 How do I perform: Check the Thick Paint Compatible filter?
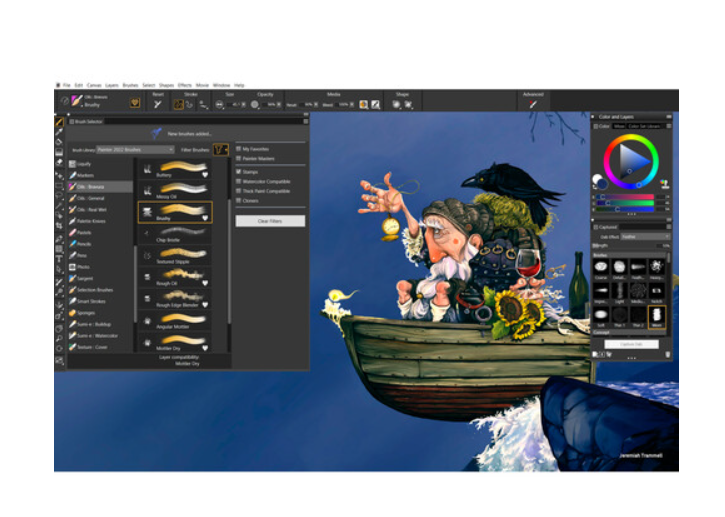pos(239,191)
